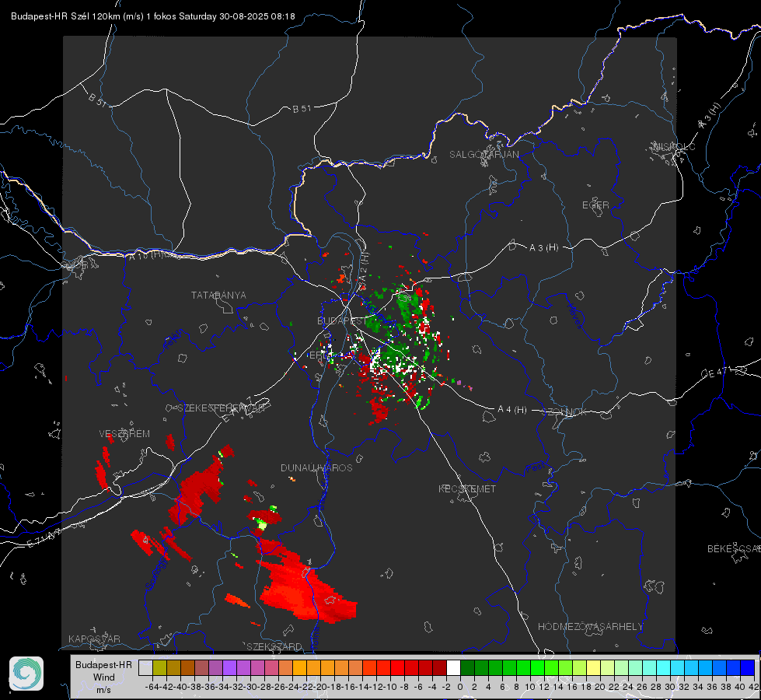Select the A 2 (H) road label near Budapest
This screenshot has height=700, width=761.
[363, 268]
